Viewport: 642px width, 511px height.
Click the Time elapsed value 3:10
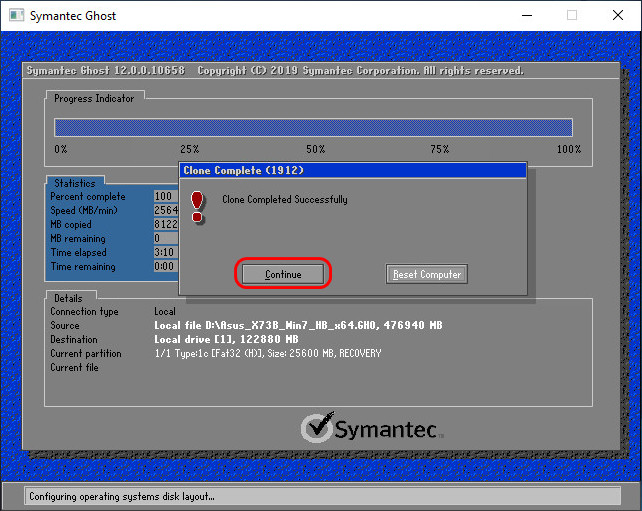coord(166,252)
